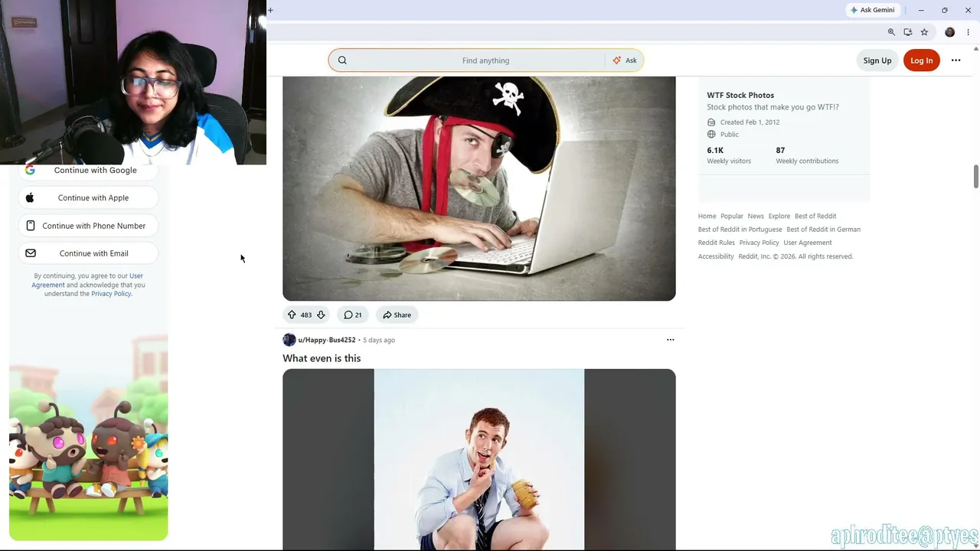Open the Popular footer link

point(732,216)
